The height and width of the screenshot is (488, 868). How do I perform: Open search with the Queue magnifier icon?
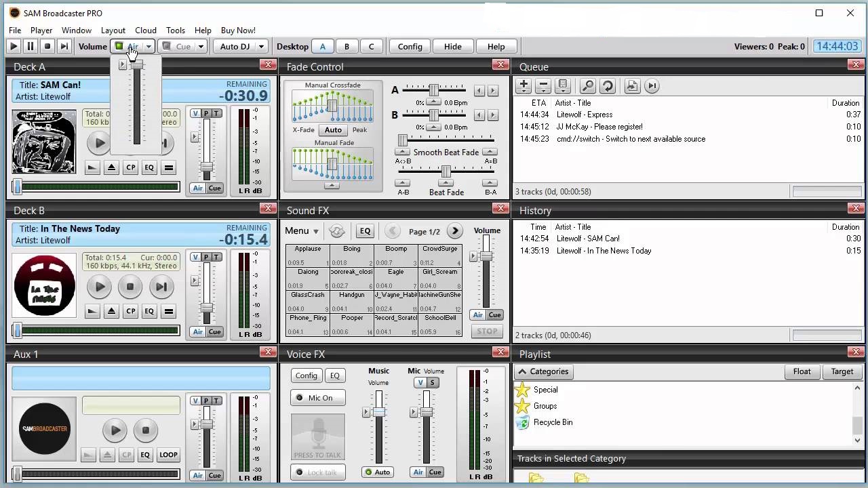point(588,86)
